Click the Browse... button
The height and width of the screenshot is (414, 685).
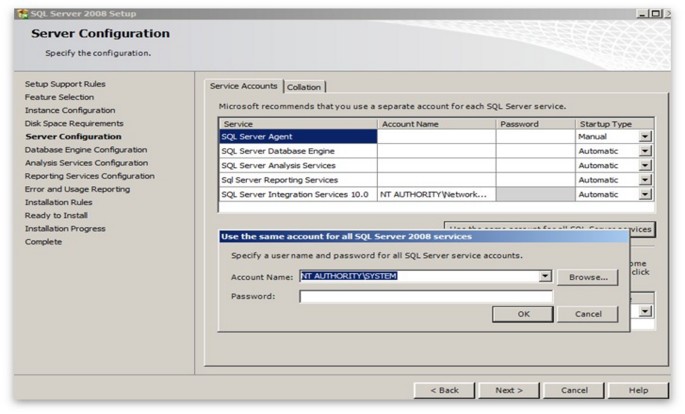click(588, 277)
